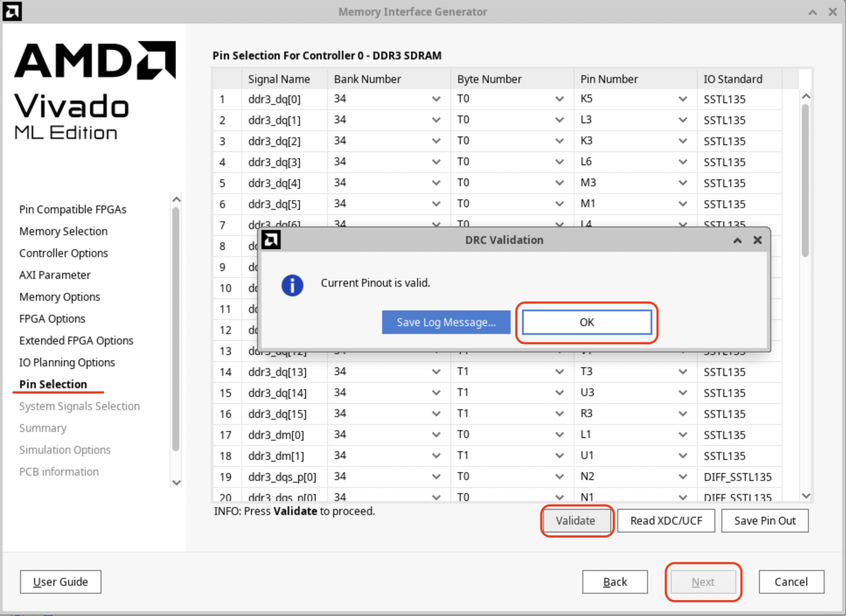
Task: Click the Validate button
Action: click(575, 521)
